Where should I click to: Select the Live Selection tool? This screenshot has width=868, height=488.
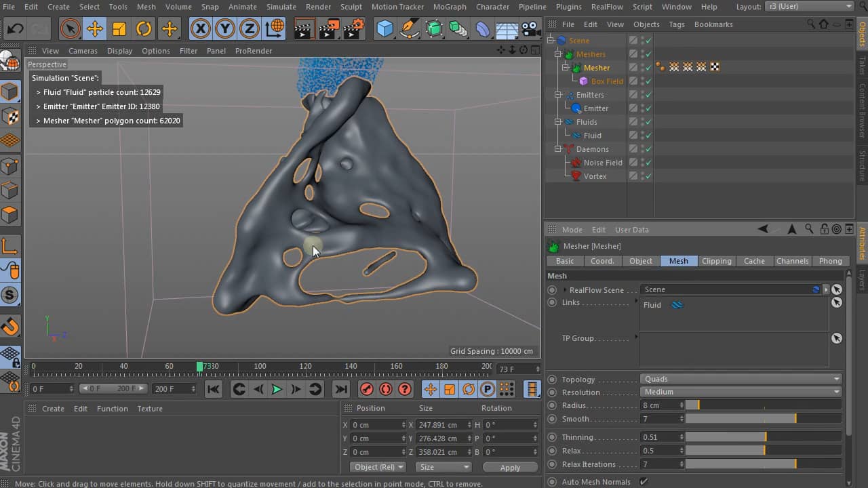pyautogui.click(x=69, y=29)
